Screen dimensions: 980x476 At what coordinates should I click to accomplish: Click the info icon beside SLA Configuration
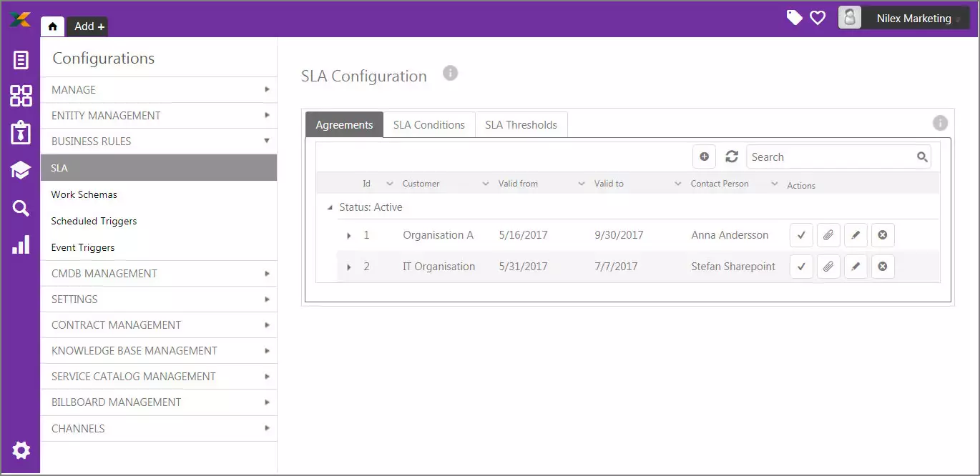coord(450,73)
